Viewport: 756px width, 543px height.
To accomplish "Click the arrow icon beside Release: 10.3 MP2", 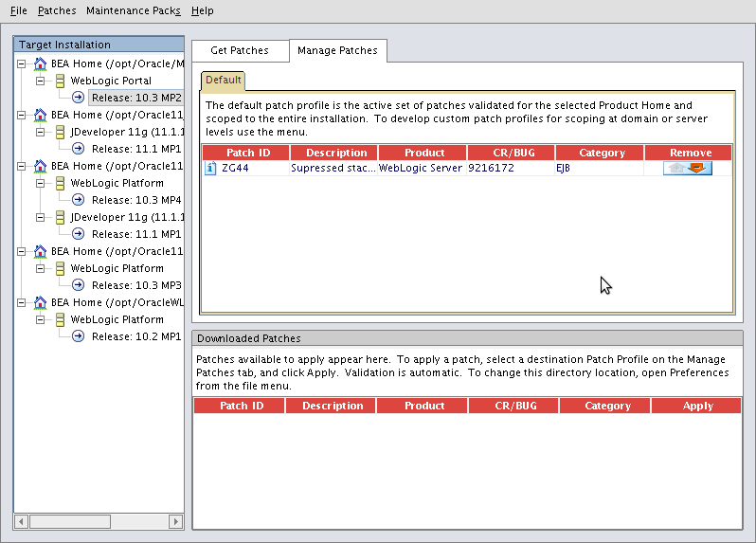I will tap(78, 98).
